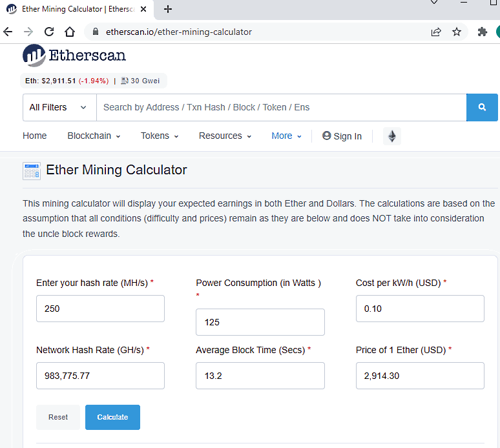
Task: Click the Sign In user icon
Action: point(326,136)
